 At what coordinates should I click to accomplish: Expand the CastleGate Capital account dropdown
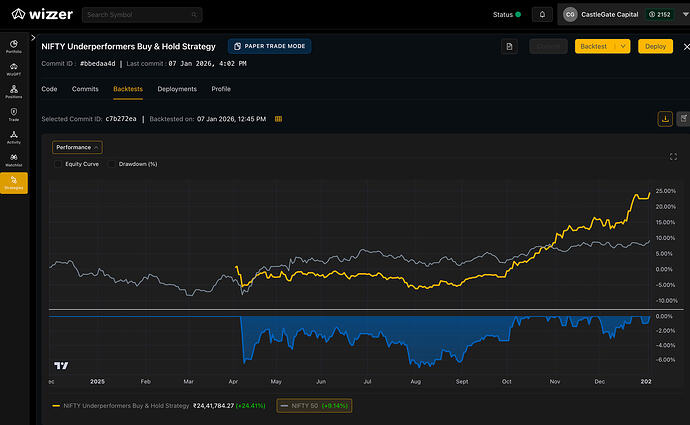(x=685, y=15)
